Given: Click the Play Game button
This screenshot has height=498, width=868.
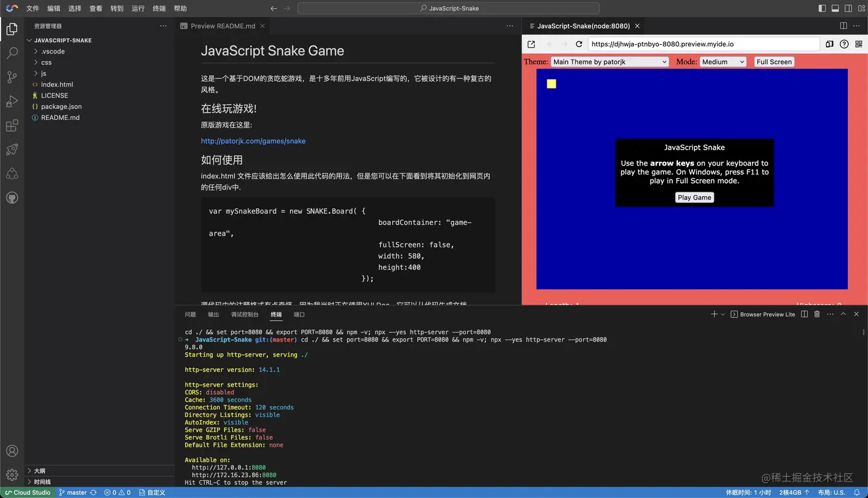Looking at the screenshot, I should coord(694,197).
